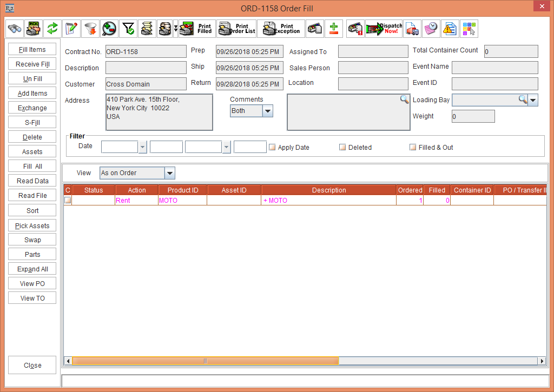
Task: Click the View TO button
Action: tap(32, 298)
